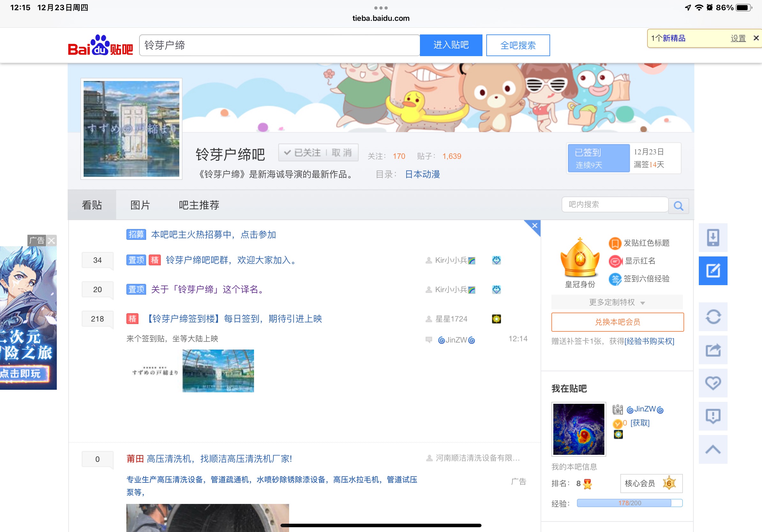This screenshot has height=532, width=762.
Task: Click 获取 link to get T-beans
Action: click(639, 423)
